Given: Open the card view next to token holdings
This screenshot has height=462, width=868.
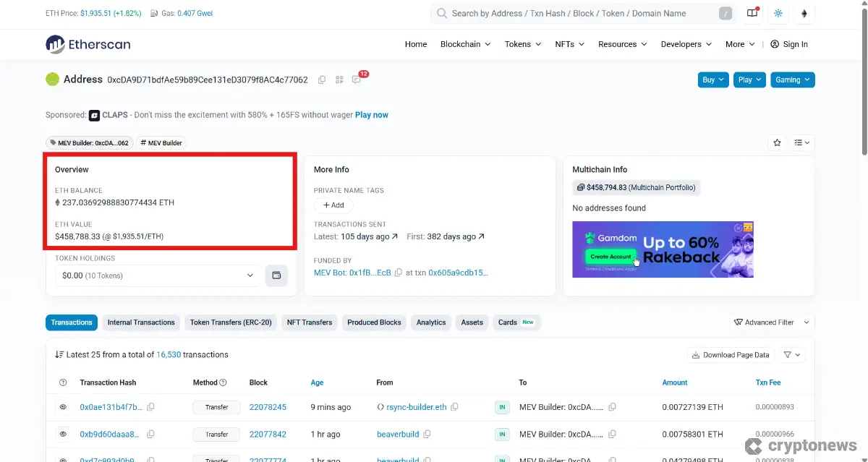Looking at the screenshot, I should [276, 275].
